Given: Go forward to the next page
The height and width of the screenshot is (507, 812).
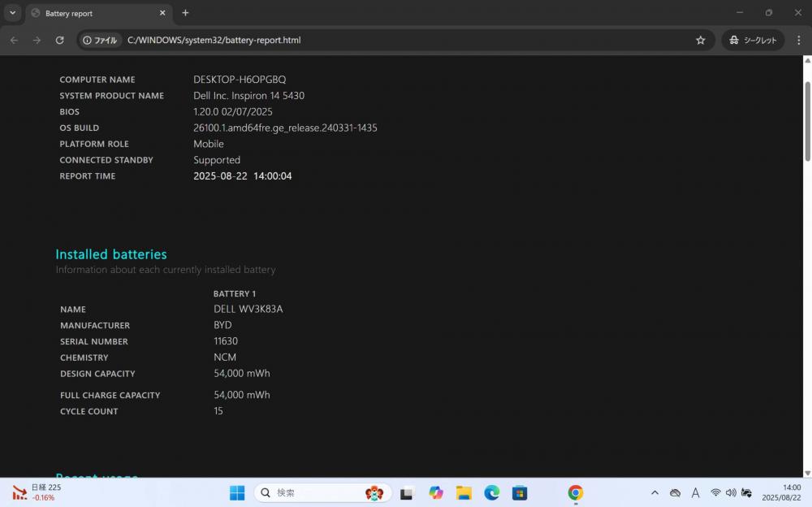Looking at the screenshot, I should point(37,40).
